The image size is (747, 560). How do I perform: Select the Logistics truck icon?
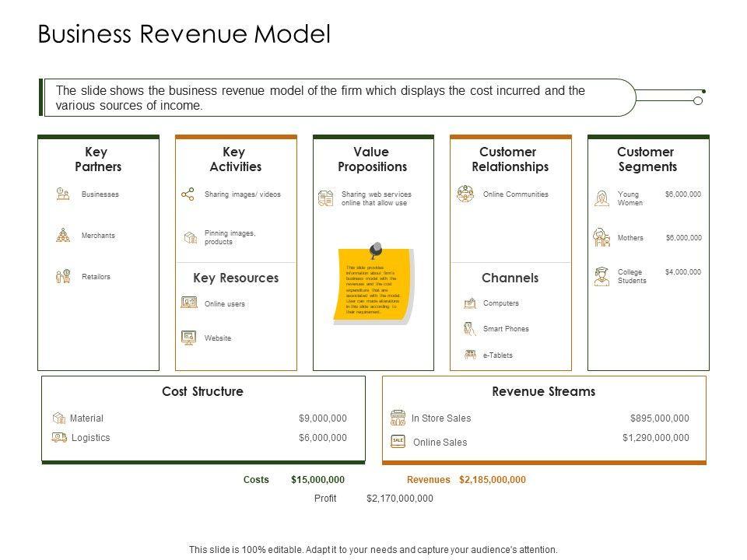click(x=59, y=437)
